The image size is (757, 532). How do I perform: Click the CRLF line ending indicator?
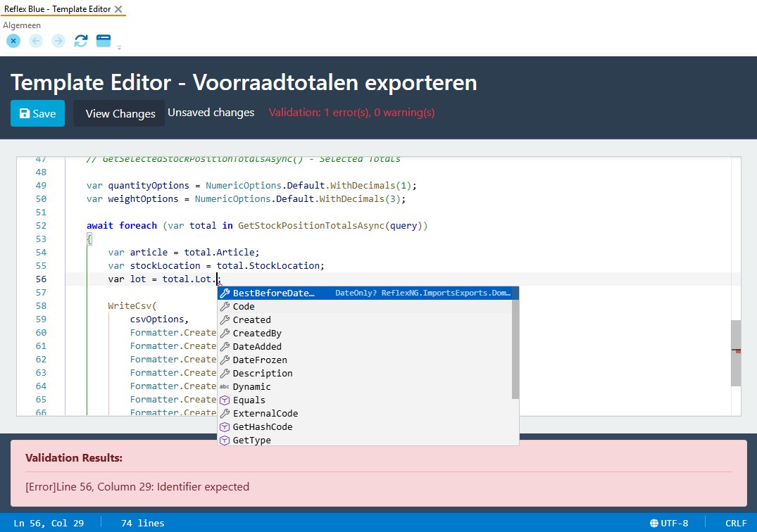point(736,524)
